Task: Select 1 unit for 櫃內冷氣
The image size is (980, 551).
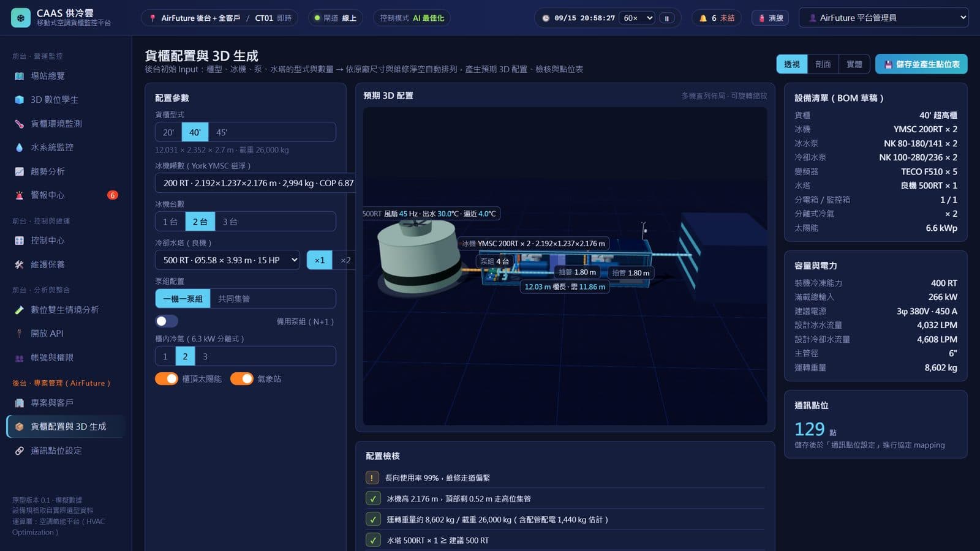Action: (x=165, y=356)
